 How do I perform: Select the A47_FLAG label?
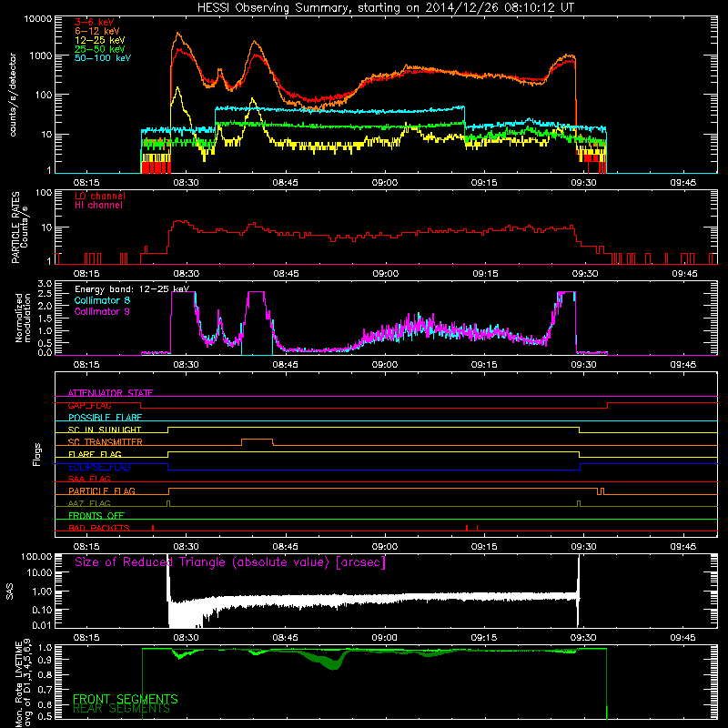(x=89, y=503)
